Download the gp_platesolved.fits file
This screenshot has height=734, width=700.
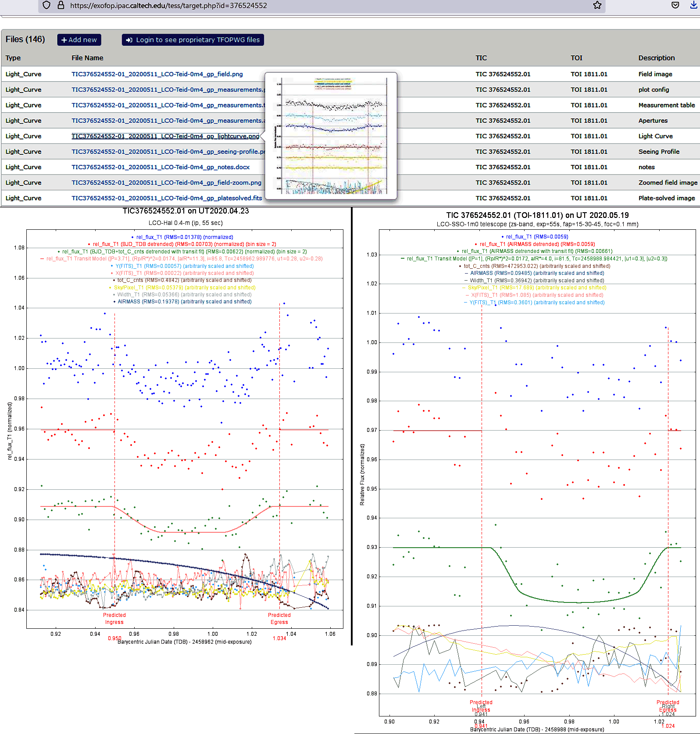coord(167,198)
